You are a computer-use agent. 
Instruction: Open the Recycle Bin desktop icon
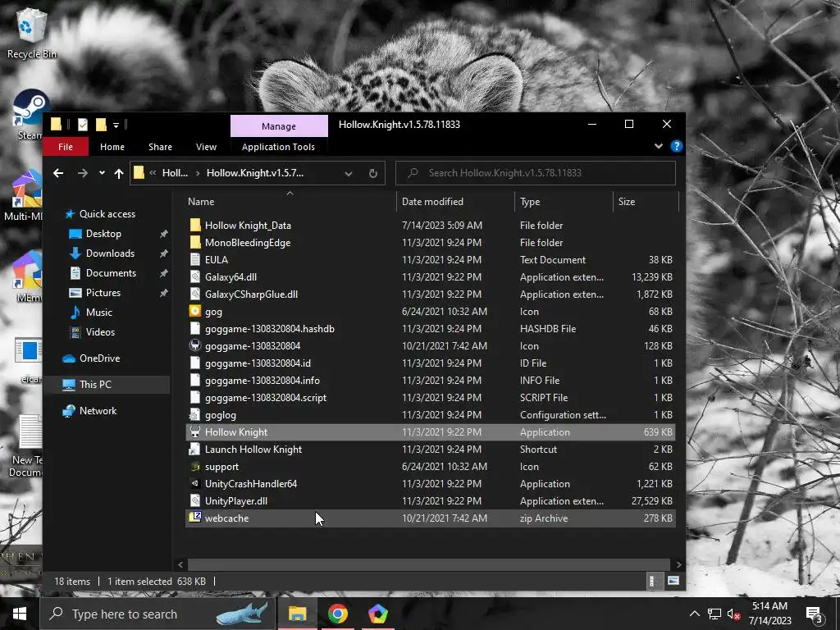point(31,33)
